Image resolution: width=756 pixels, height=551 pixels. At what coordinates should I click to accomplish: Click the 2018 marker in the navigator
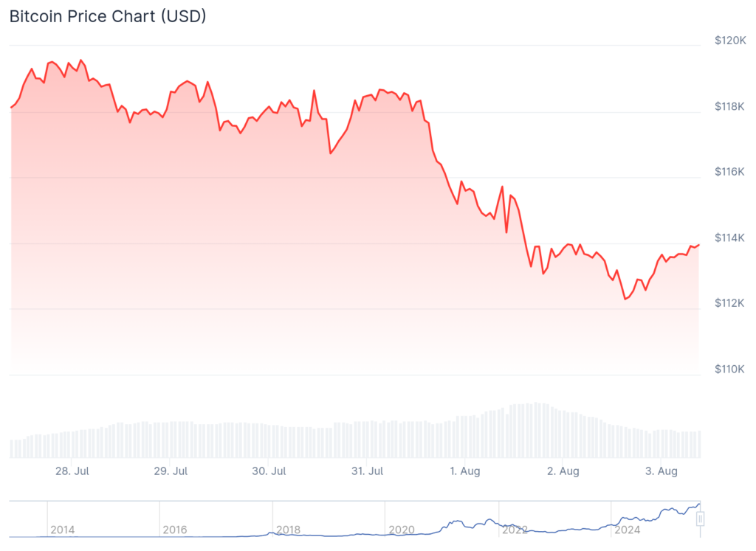click(x=288, y=530)
